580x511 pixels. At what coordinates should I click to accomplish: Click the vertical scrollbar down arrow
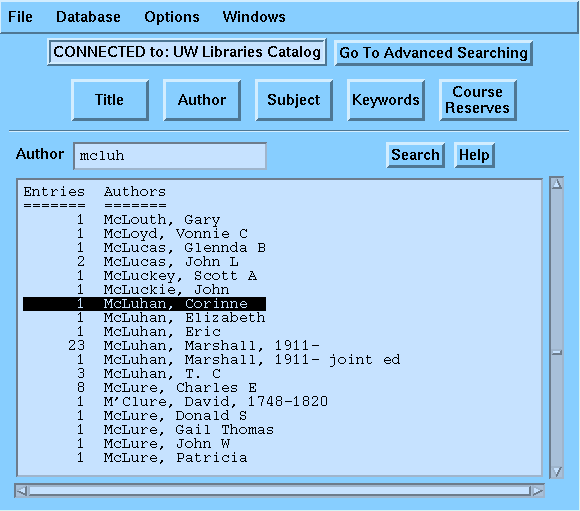point(557,471)
